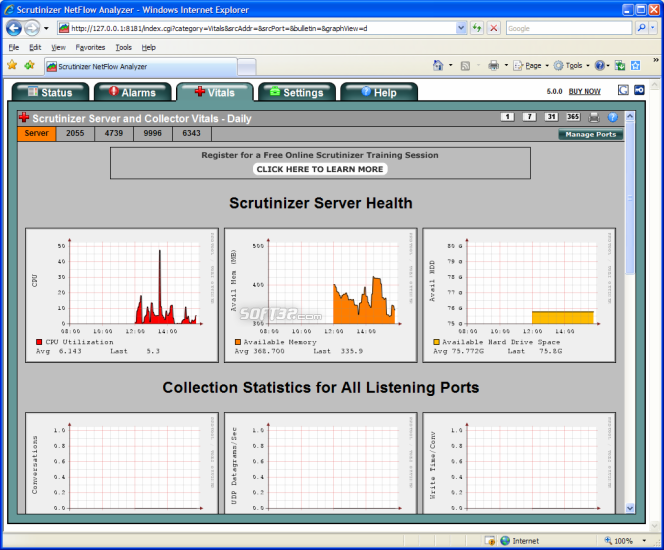The image size is (664, 550).
Task: Click the refresh-page icon beside BUY NOW
Action: 623,90
